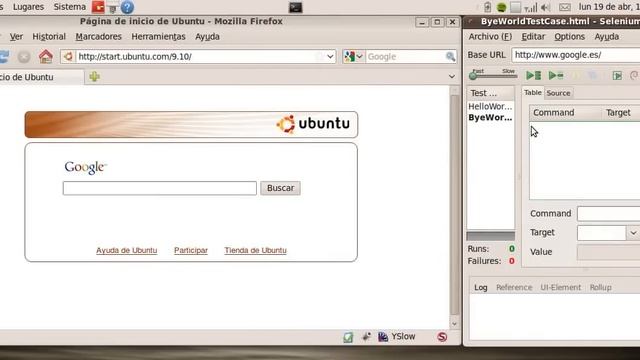640x360 pixels.
Task: Open list all tabs dropdown
Action: pos(451,76)
